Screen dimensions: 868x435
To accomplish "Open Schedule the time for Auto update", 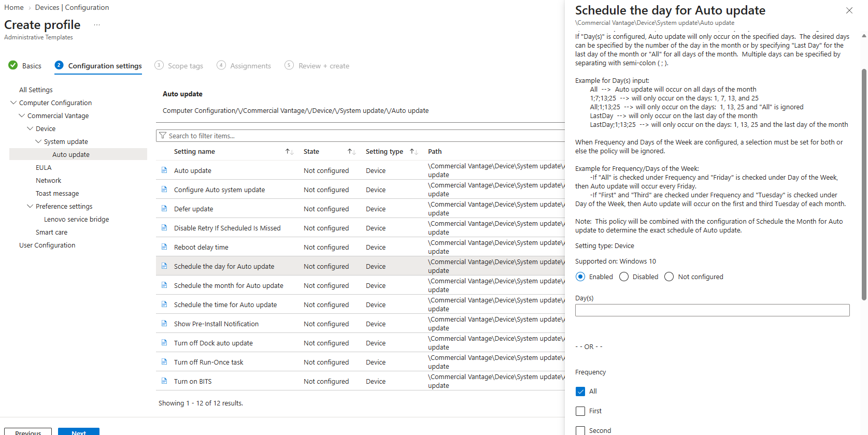I will pos(225,305).
